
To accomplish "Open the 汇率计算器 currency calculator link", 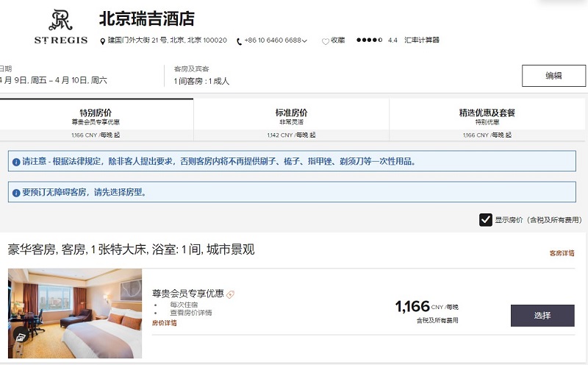I will click(421, 40).
